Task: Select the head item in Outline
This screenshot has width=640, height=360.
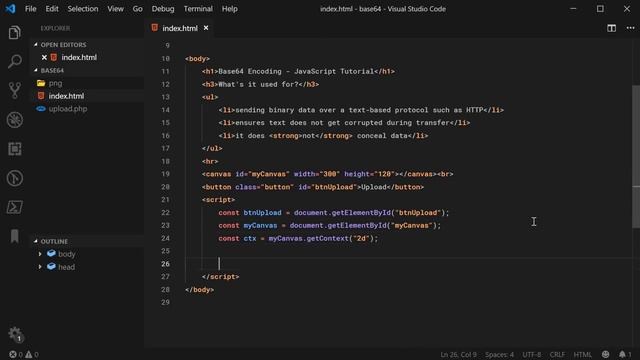Action: pos(67,267)
